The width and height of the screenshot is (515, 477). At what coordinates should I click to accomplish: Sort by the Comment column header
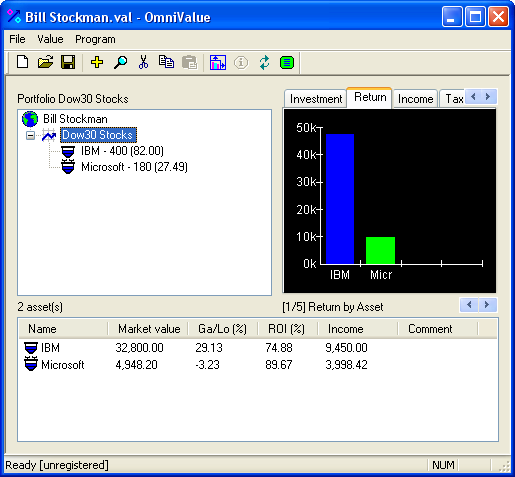[x=437, y=329]
